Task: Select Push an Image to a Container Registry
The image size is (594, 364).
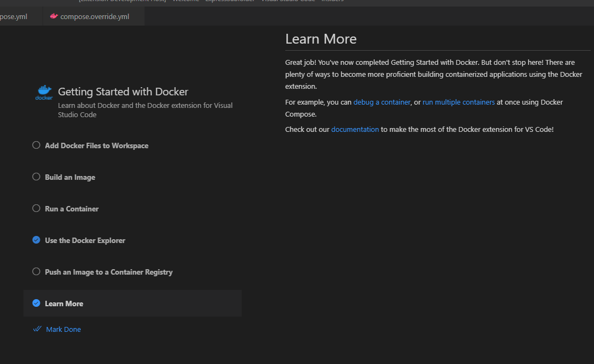Action: coord(109,272)
